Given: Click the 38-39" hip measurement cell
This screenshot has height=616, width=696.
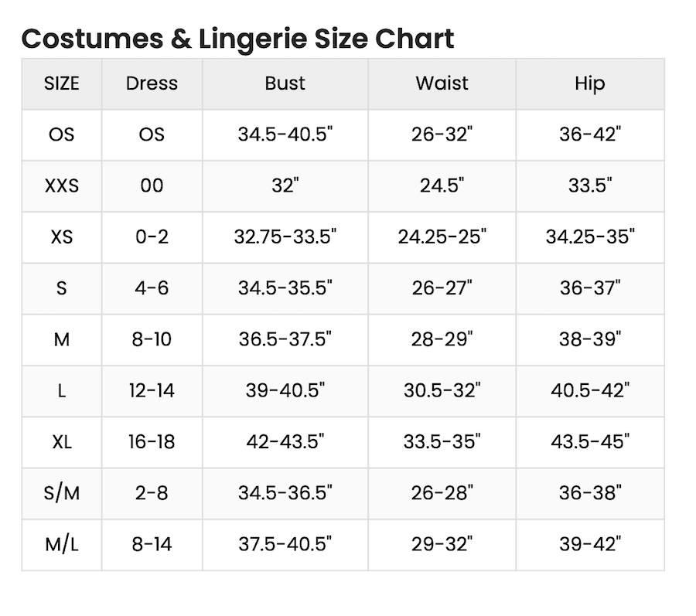Looking at the screenshot, I should click(589, 339).
